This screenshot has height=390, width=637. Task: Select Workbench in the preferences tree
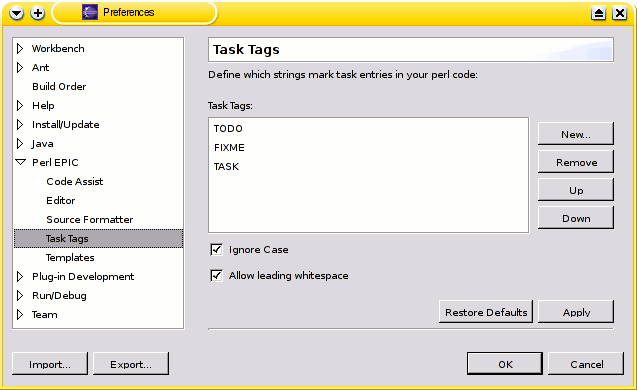click(x=58, y=49)
